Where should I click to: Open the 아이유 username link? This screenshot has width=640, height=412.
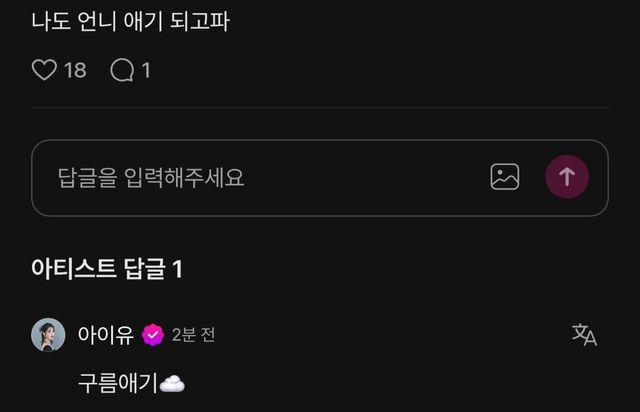pos(106,335)
